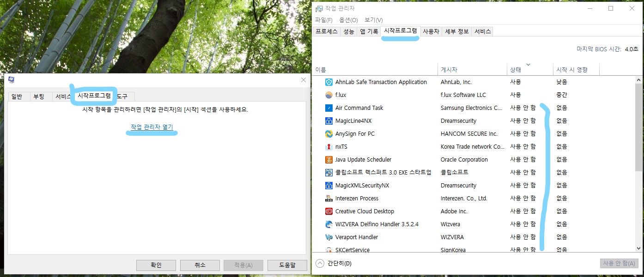Switch to the 프로세스 tab
The height and width of the screenshot is (277, 644).
(x=327, y=31)
